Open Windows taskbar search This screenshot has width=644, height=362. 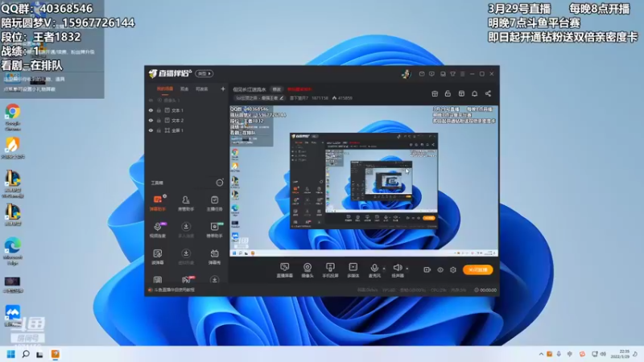point(26,354)
